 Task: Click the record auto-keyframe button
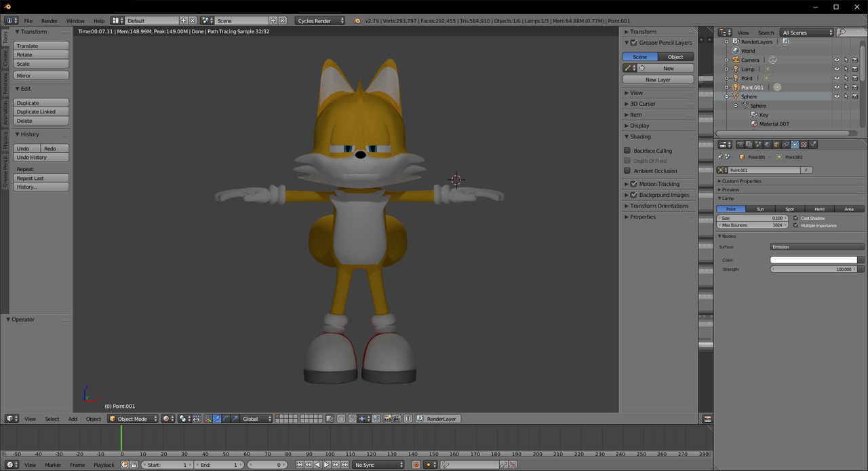pyautogui.click(x=416, y=465)
